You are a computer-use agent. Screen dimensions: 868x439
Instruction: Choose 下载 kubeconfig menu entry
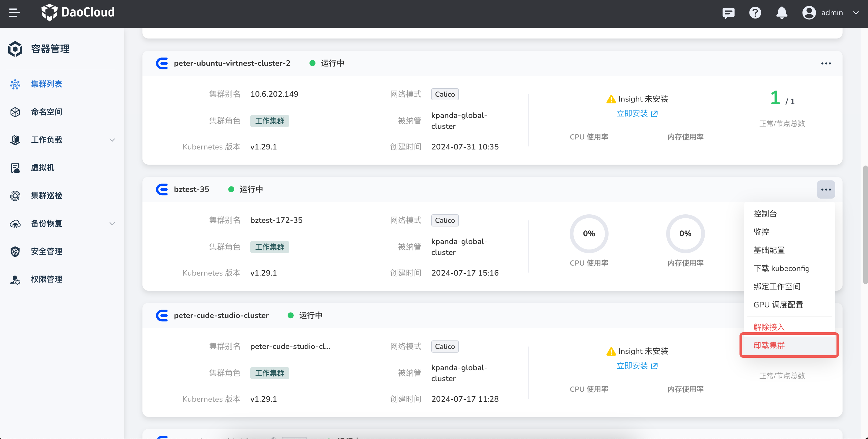point(781,268)
